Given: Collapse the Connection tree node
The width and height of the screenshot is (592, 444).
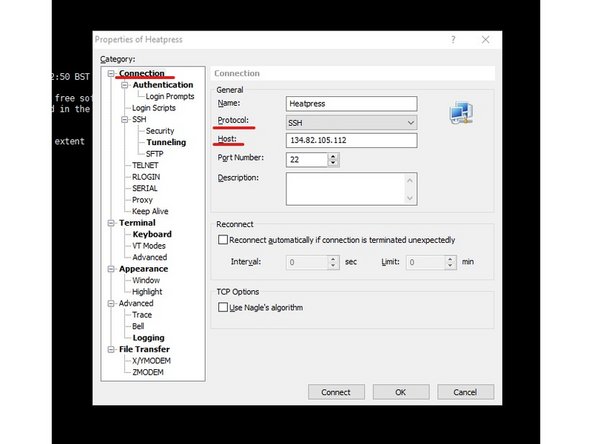Looking at the screenshot, I should point(111,73).
